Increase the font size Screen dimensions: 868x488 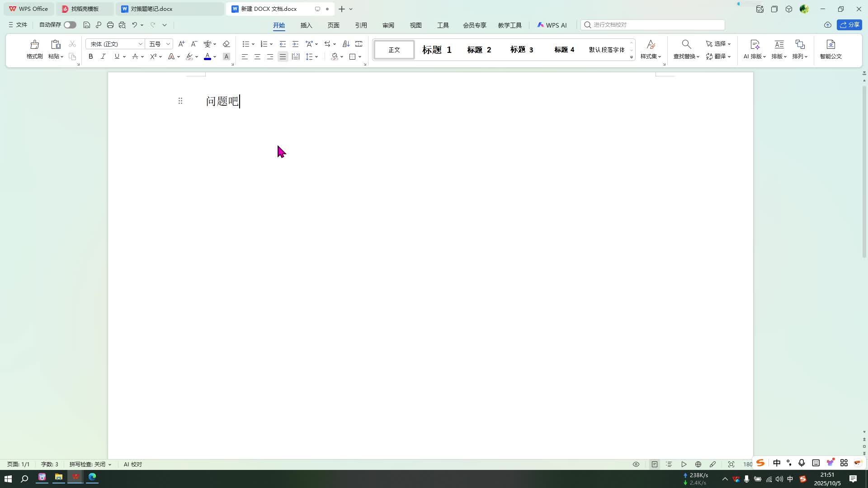coord(181,44)
